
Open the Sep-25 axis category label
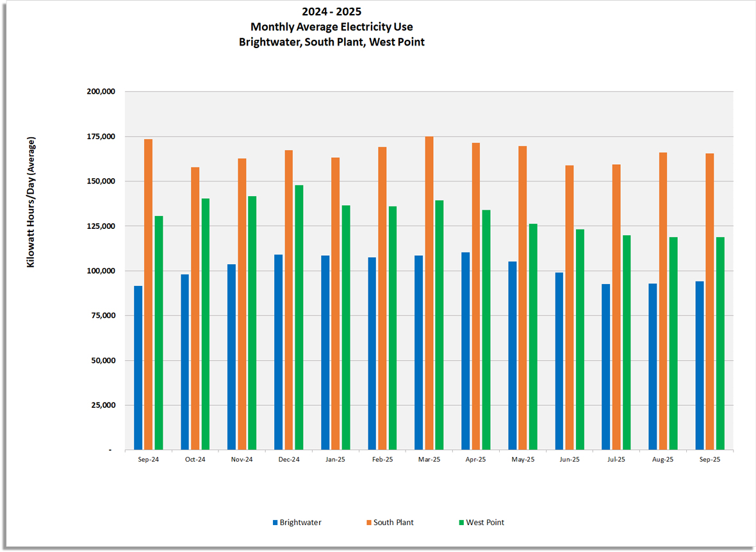tap(709, 459)
